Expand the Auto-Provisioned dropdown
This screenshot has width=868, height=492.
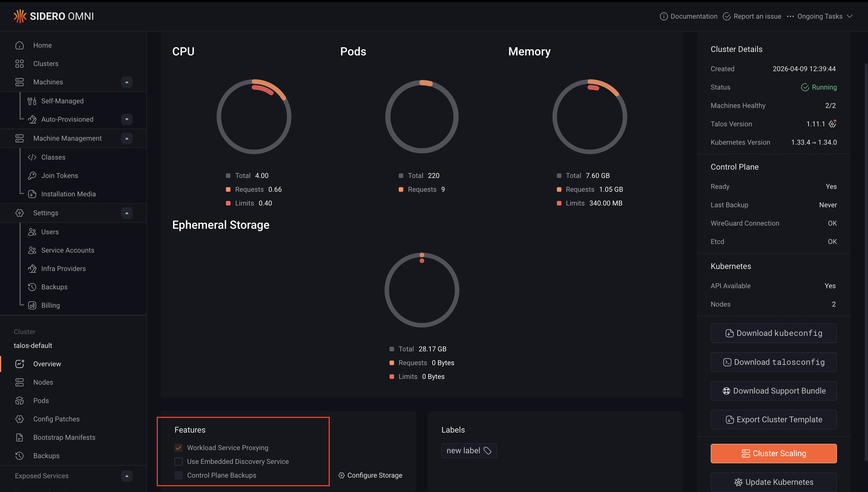pos(127,119)
